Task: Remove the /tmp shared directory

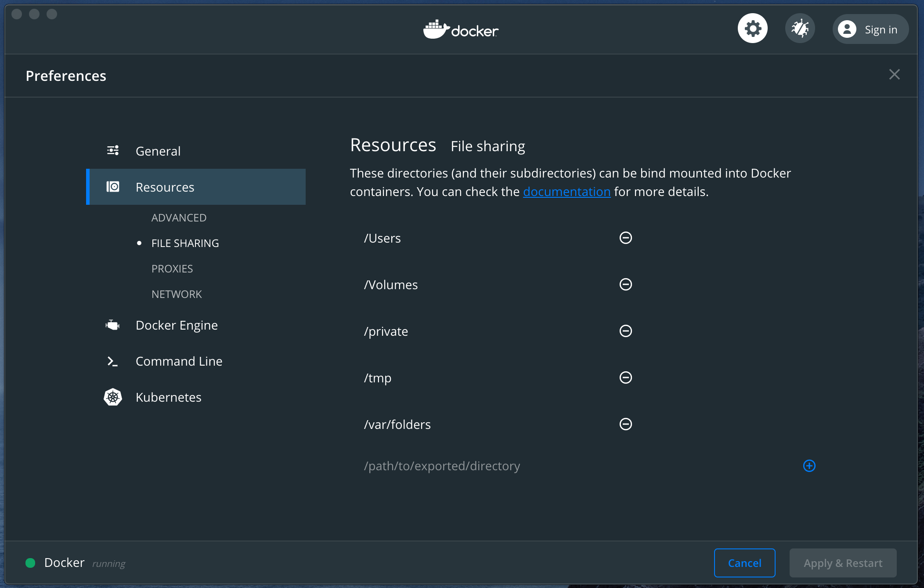Action: [x=625, y=377]
